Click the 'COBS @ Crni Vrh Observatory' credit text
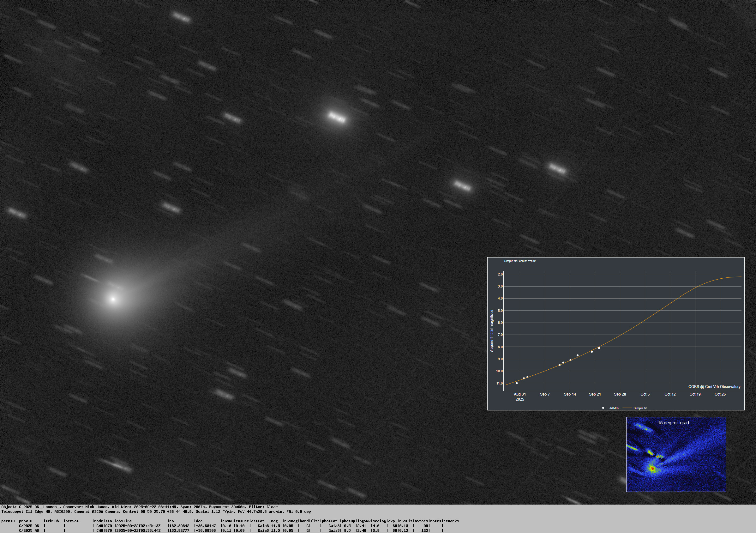 (714, 386)
